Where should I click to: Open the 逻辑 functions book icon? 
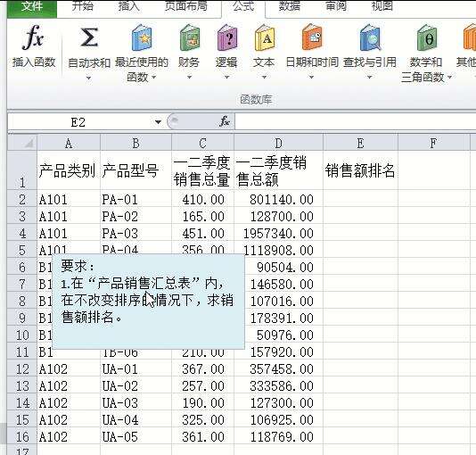pyautogui.click(x=227, y=37)
